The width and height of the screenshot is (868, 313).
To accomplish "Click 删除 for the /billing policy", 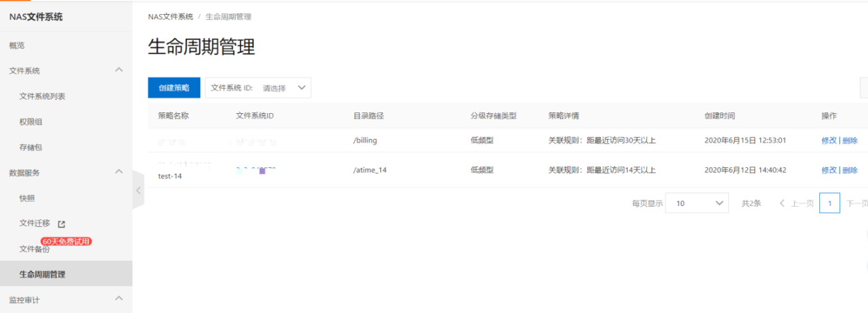I will tap(850, 140).
